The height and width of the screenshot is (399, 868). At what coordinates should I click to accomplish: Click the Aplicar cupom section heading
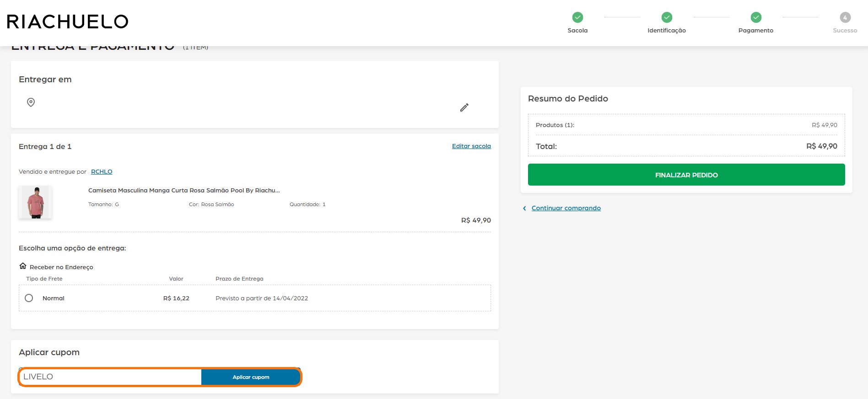click(x=49, y=352)
